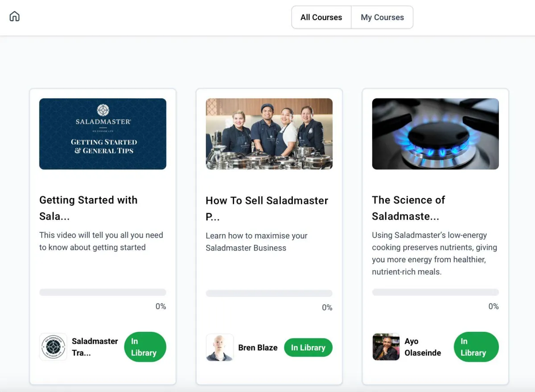The width and height of the screenshot is (535, 392).
Task: Click the 0% label on Getting Started card
Action: click(x=160, y=306)
